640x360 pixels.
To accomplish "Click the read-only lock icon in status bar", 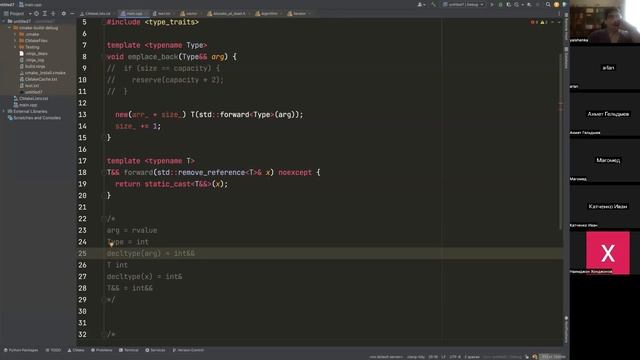I will [x=527, y=357].
